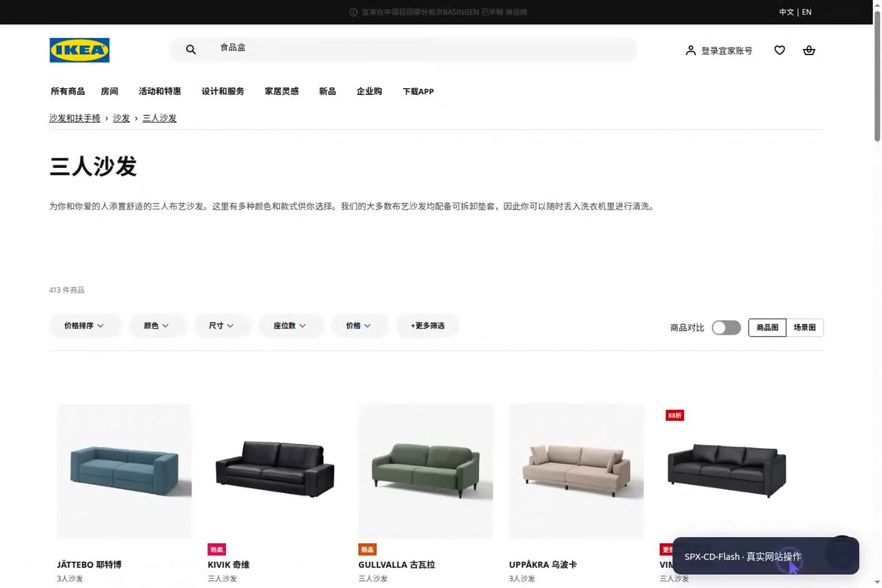This screenshot has width=882, height=588.
Task: Click the account person icon
Action: (690, 50)
